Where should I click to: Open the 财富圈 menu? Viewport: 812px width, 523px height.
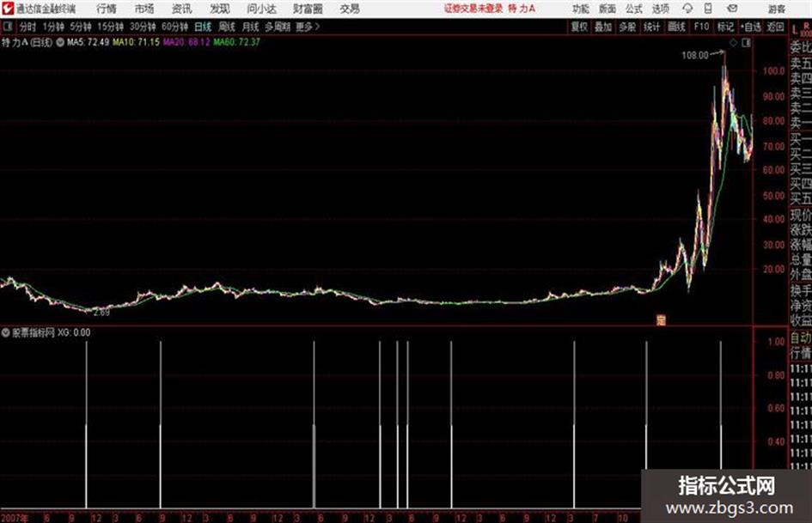(308, 9)
